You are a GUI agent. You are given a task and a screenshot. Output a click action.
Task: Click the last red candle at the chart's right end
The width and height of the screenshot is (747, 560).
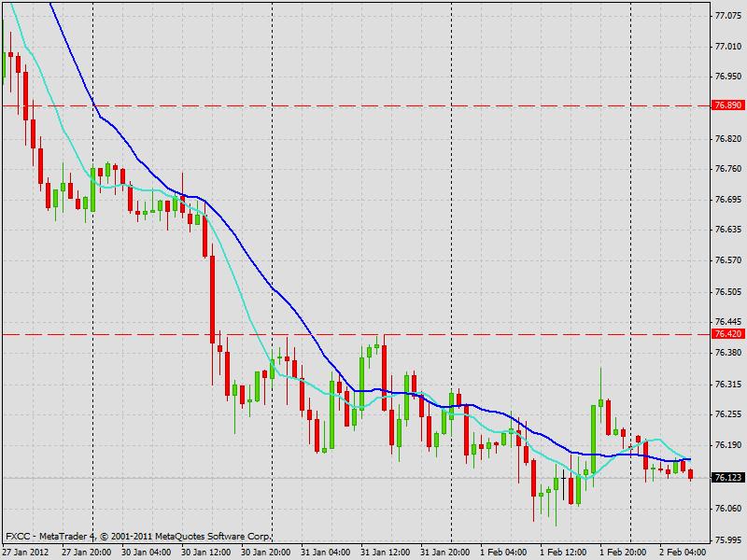[690, 474]
